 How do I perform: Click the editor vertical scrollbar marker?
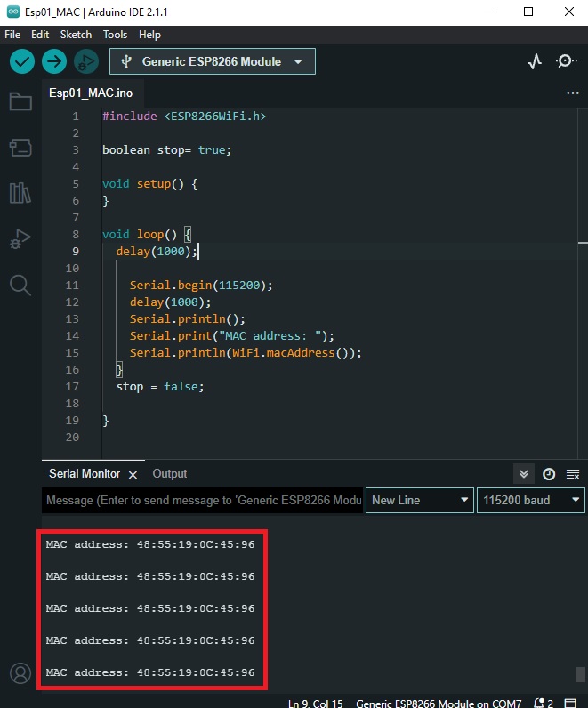click(x=583, y=243)
